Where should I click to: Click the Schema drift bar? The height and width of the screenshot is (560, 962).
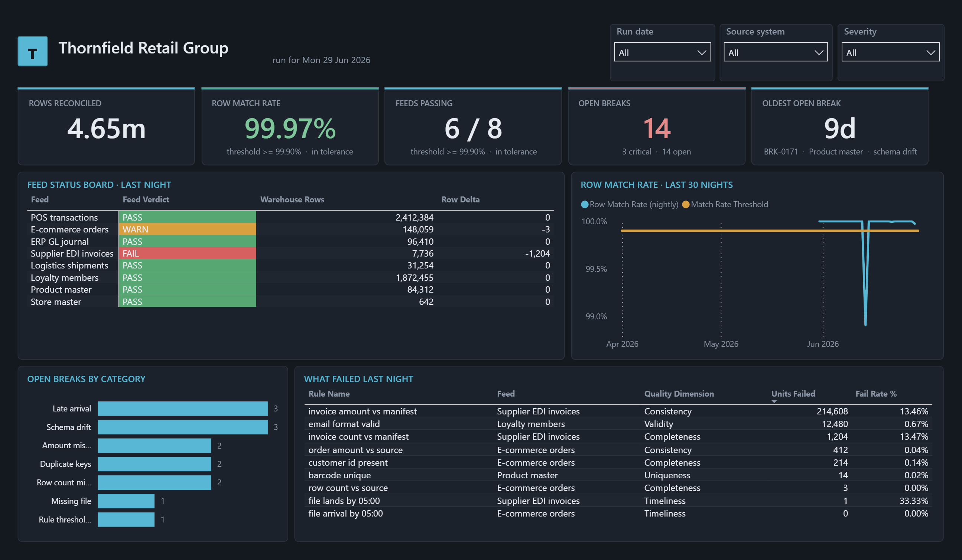(182, 427)
